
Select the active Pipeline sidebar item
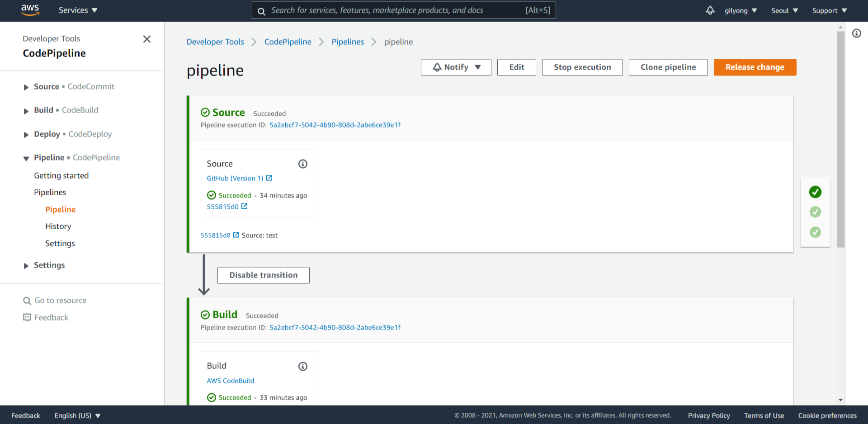click(x=61, y=209)
